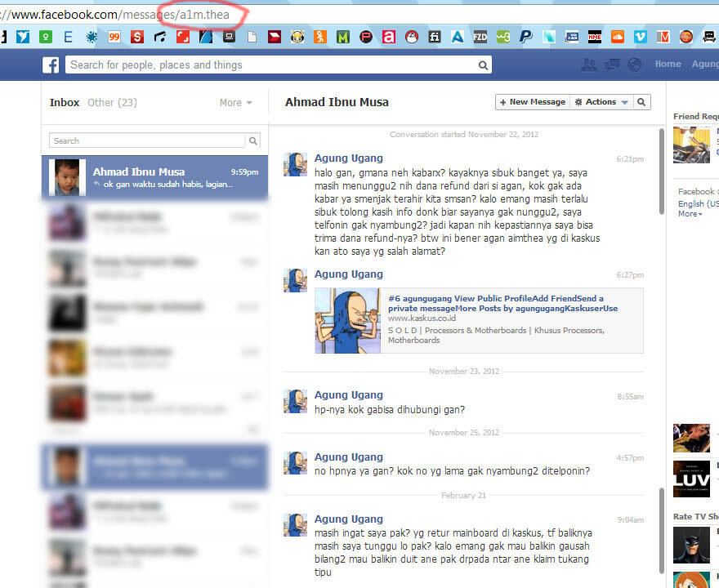Open the green M bookmark
The width and height of the screenshot is (719, 588).
[343, 37]
